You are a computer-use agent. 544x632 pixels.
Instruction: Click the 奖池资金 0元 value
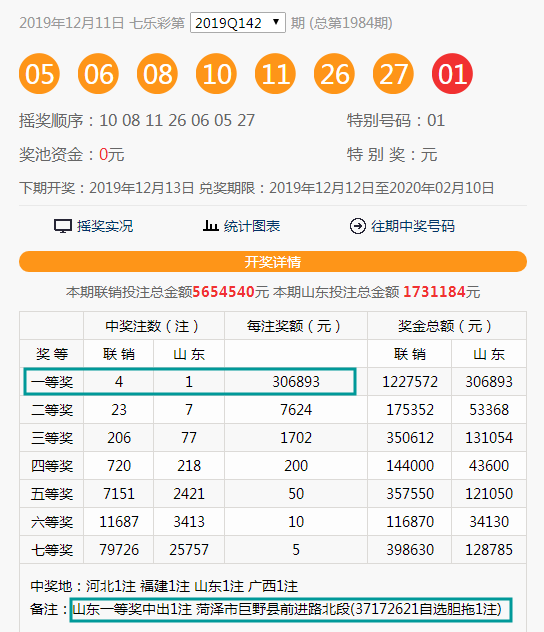point(112,155)
